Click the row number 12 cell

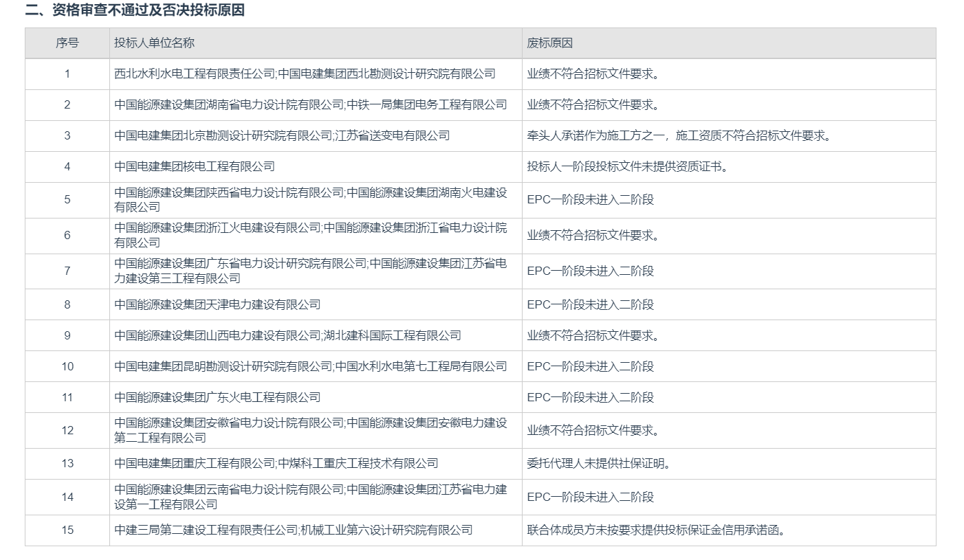(x=67, y=431)
